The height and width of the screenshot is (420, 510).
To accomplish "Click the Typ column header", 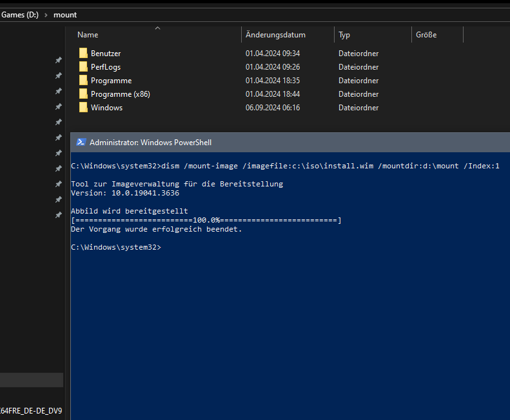I will 344,35.
